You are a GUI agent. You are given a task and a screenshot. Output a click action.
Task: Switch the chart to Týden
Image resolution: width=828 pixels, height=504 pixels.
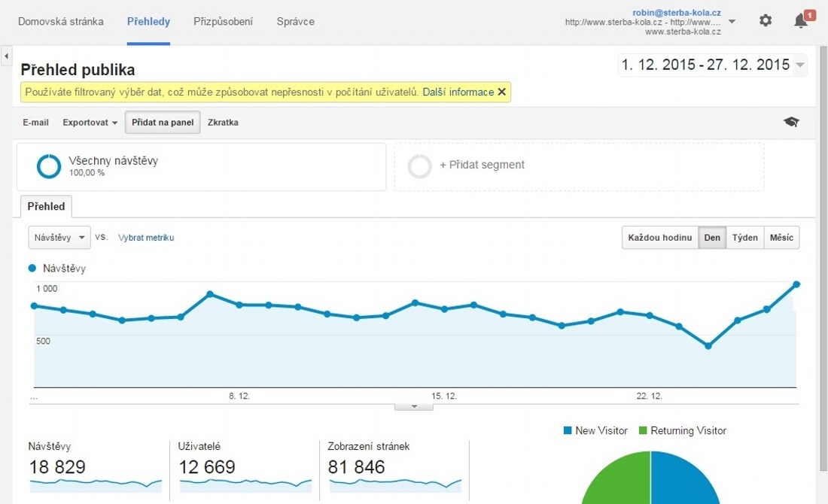[745, 238]
